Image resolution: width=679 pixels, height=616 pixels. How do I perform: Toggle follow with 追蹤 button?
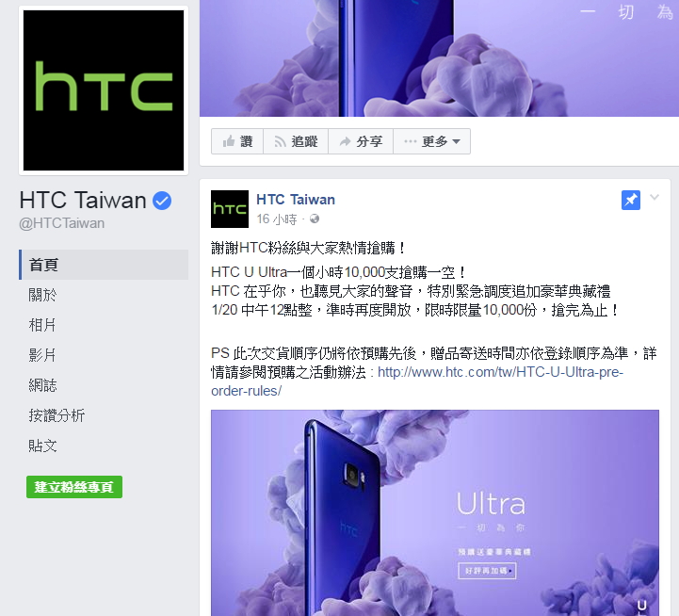click(x=296, y=141)
